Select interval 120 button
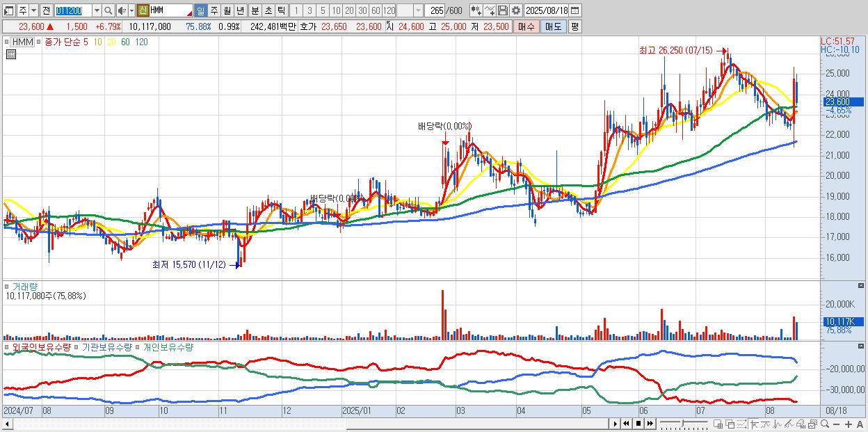This screenshot has width=868, height=432. [x=389, y=10]
